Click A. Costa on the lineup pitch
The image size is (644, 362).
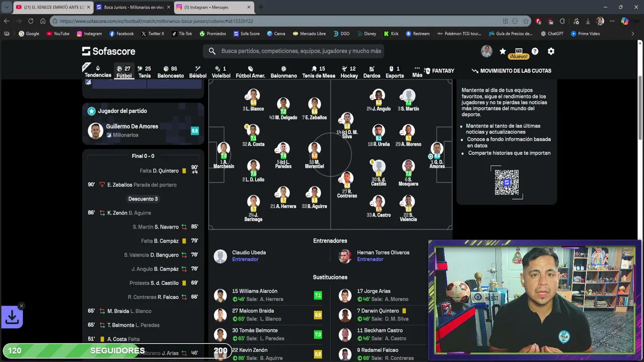(253, 136)
